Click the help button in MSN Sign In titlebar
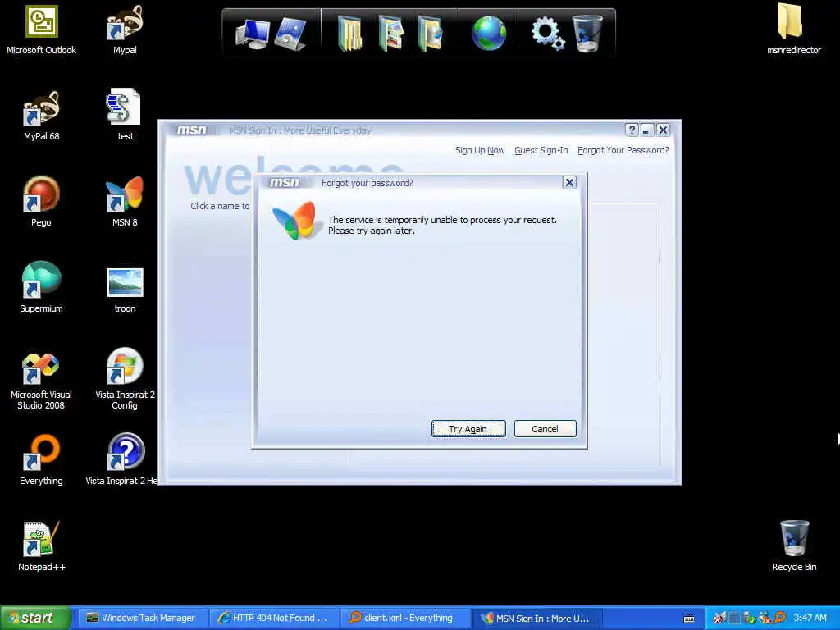Image resolution: width=840 pixels, height=630 pixels. 632,130
